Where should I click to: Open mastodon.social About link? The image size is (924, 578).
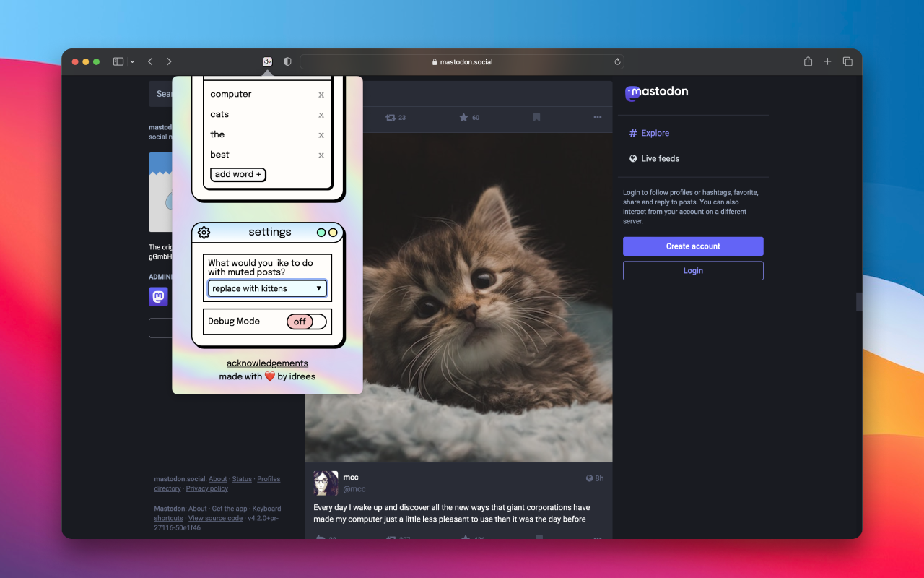pos(218,479)
